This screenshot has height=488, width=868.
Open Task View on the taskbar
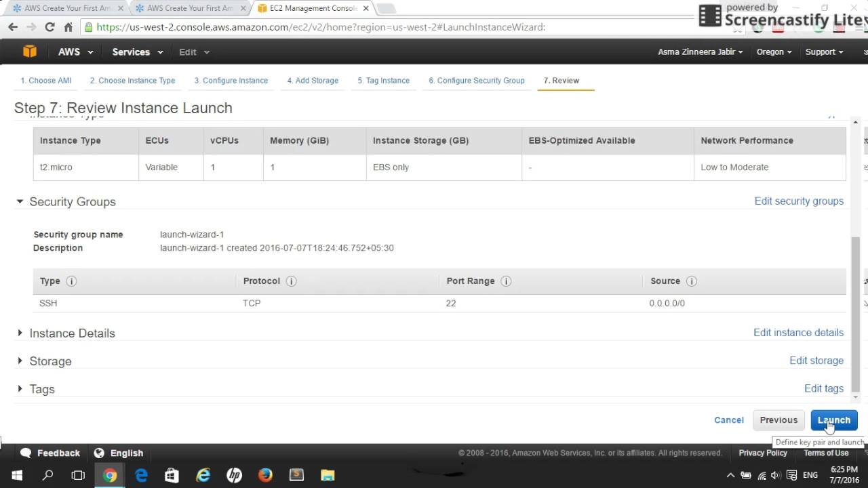pos(78,475)
